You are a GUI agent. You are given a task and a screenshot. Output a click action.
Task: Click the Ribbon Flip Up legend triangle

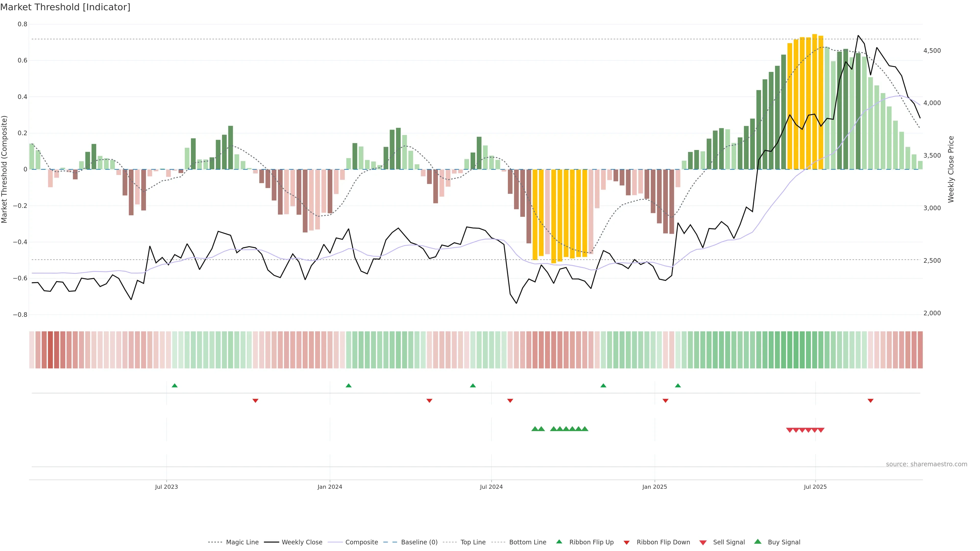coord(559,542)
